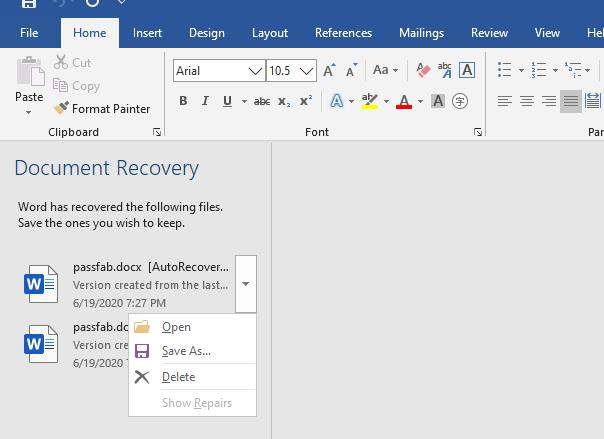This screenshot has height=439, width=604.
Task: Click the Clear All Formatting eraser icon
Action: [x=422, y=70]
